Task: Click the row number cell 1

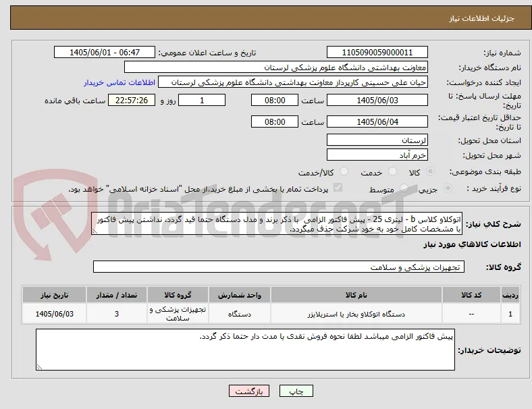Action: point(510,314)
